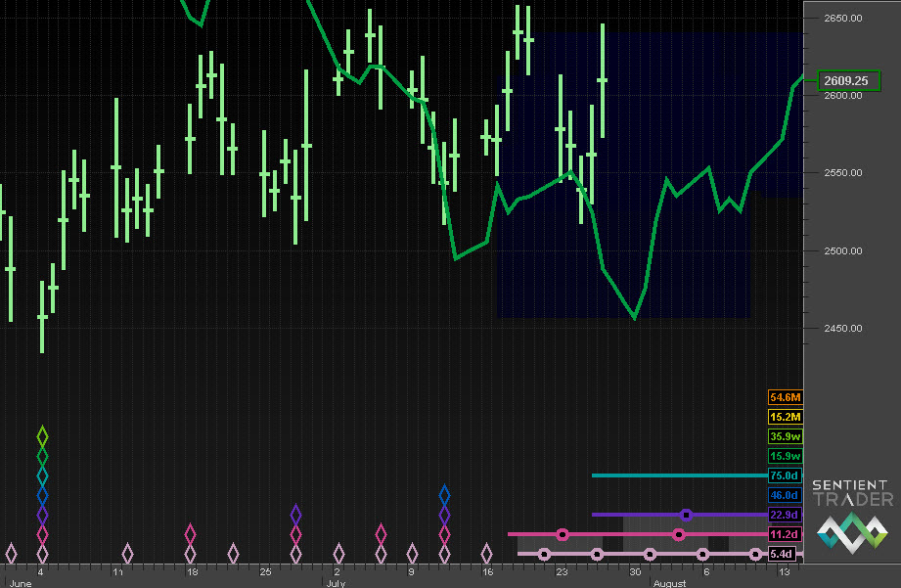901x588 pixels.
Task: Select the 15.9w cycle label
Action: coord(786,456)
